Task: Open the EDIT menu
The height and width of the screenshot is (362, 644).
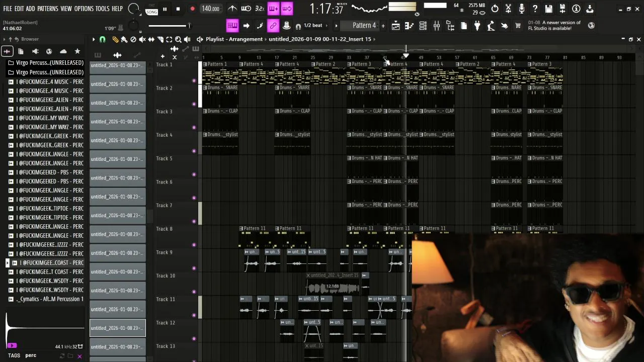Action: coord(19,9)
